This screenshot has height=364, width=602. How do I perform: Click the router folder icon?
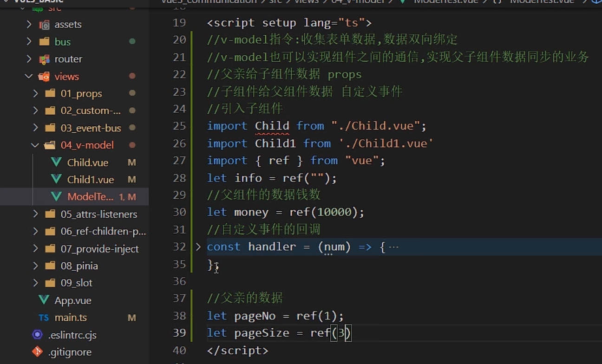[x=45, y=59]
